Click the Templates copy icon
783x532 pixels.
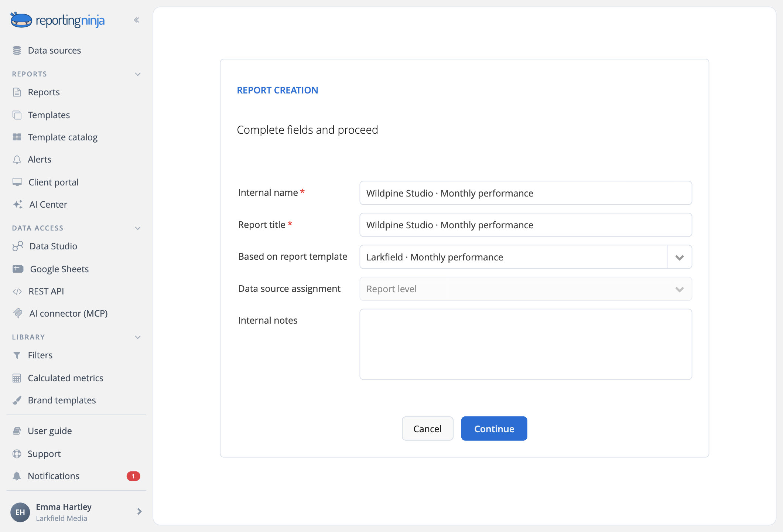(x=17, y=115)
